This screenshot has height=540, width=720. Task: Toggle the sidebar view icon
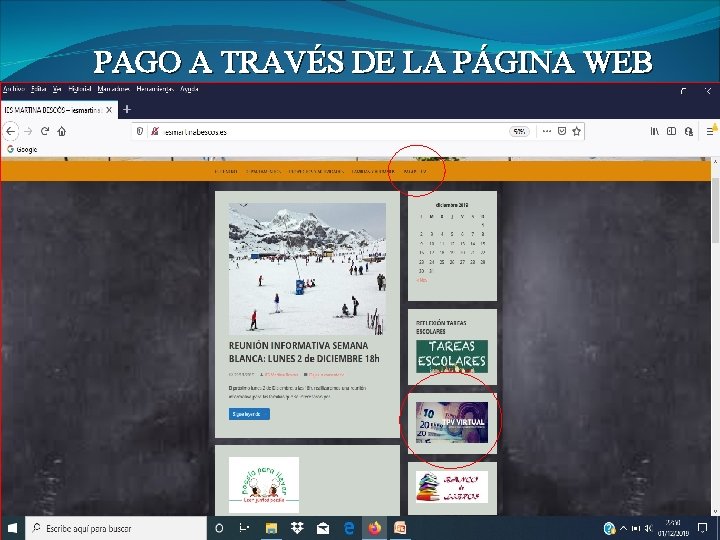pyautogui.click(x=671, y=131)
